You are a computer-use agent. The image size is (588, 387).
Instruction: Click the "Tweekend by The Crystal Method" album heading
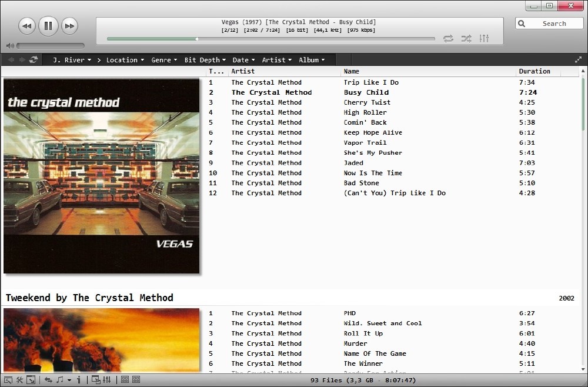(x=89, y=298)
